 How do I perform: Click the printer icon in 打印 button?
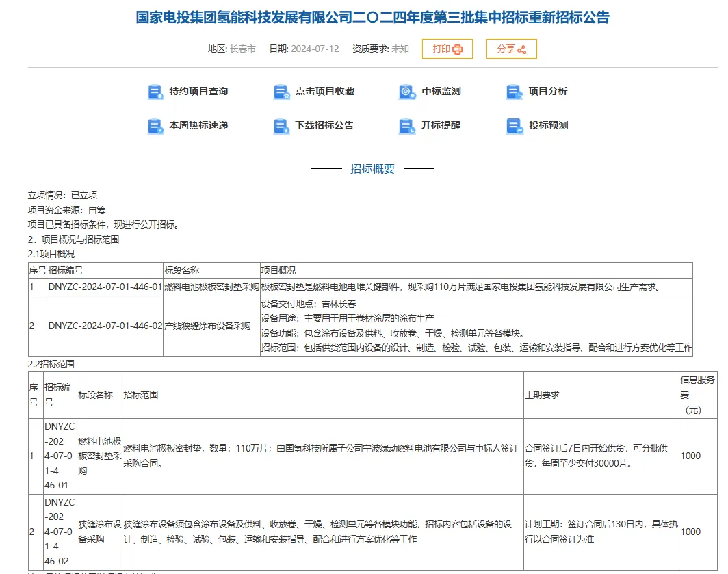point(457,49)
